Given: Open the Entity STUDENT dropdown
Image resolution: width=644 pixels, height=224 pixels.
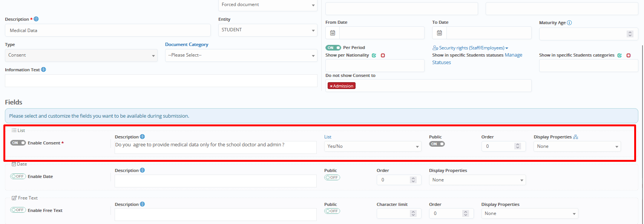Looking at the screenshot, I should point(268,30).
